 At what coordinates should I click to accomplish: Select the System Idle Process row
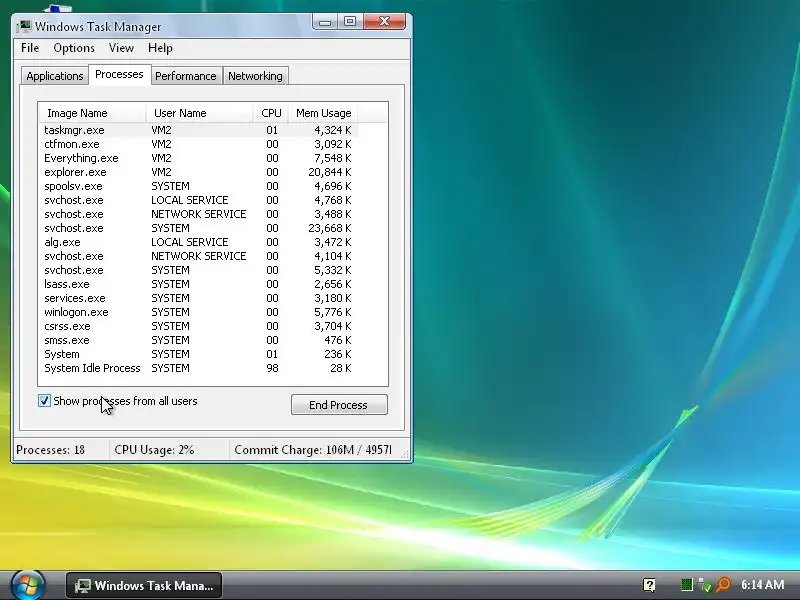coord(198,368)
